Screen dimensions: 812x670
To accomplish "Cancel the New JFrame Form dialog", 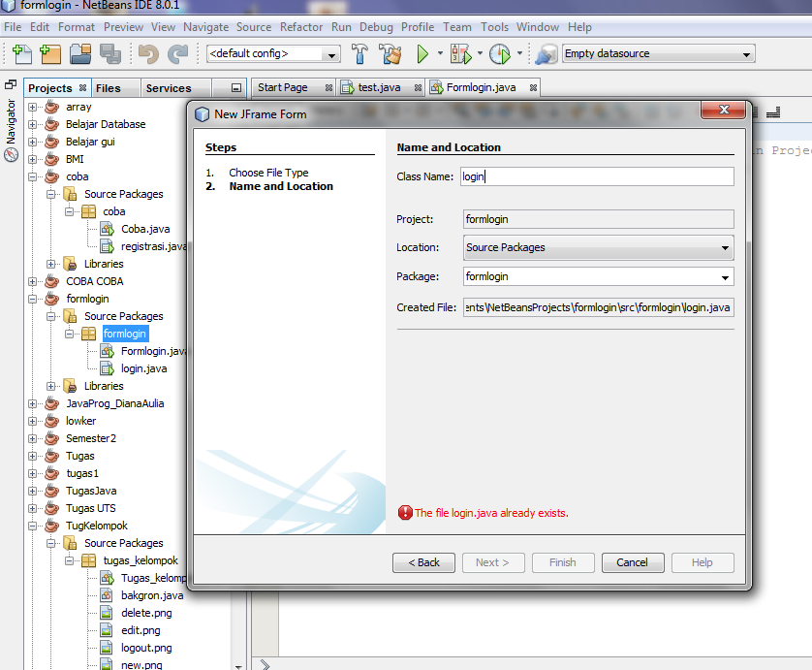I will click(632, 562).
